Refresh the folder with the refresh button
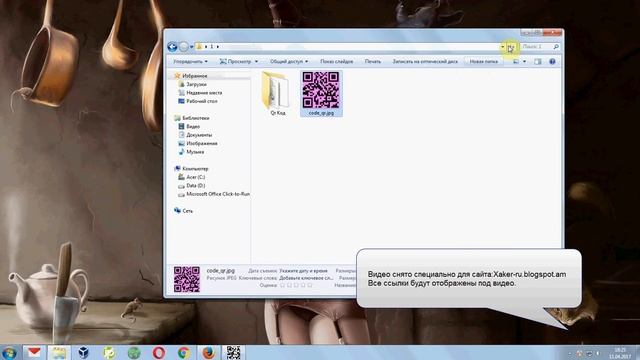Image resolution: width=640 pixels, height=360 pixels. (x=511, y=47)
